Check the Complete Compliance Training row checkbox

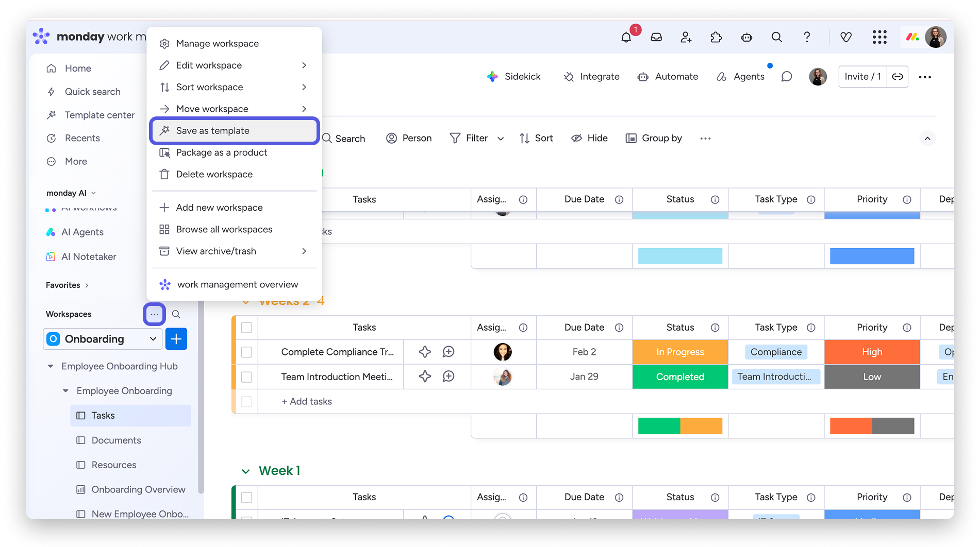[246, 352]
